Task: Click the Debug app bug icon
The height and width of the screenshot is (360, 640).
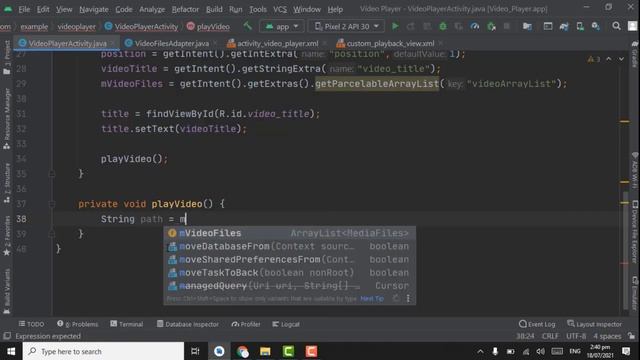Action: point(443,27)
